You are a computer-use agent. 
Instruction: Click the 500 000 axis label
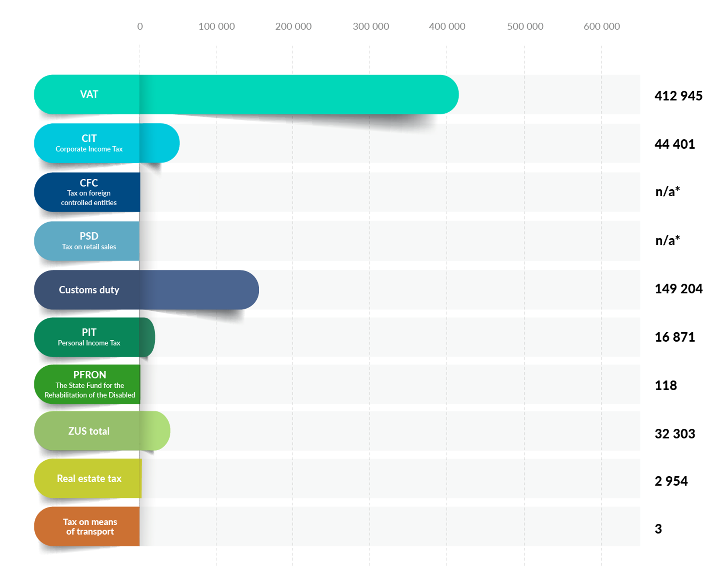525,26
